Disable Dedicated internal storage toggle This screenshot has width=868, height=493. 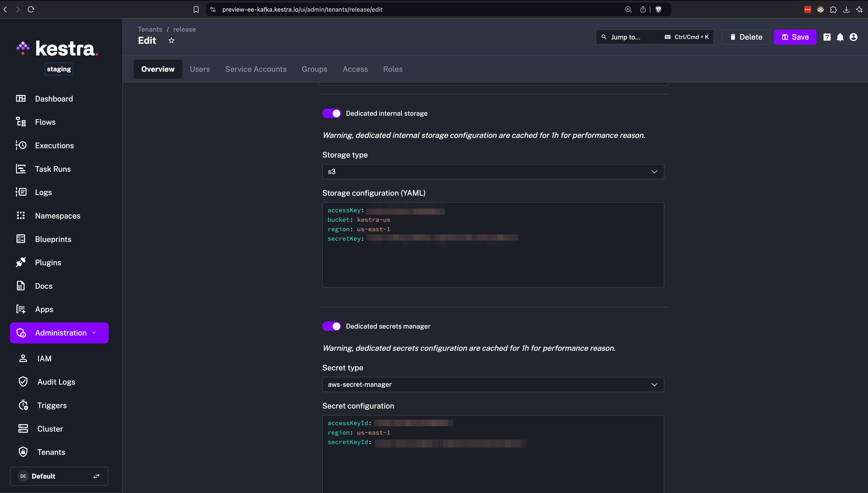point(331,113)
